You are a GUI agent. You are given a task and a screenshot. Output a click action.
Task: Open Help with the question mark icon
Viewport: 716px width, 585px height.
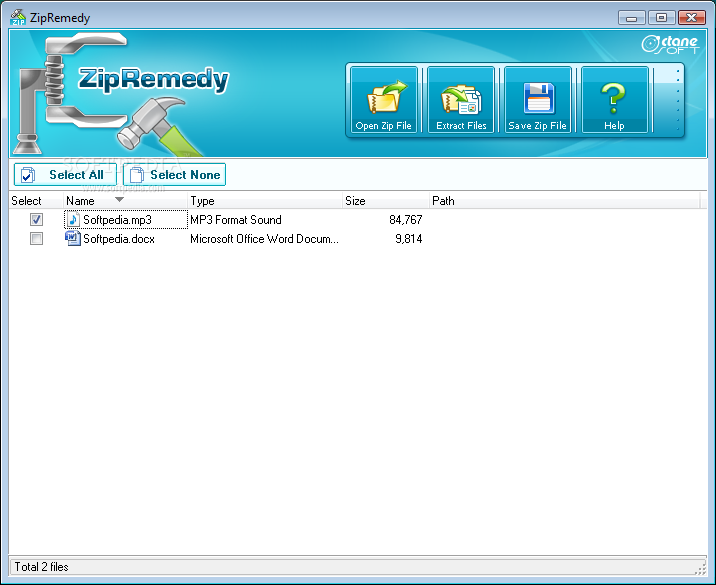click(x=615, y=100)
